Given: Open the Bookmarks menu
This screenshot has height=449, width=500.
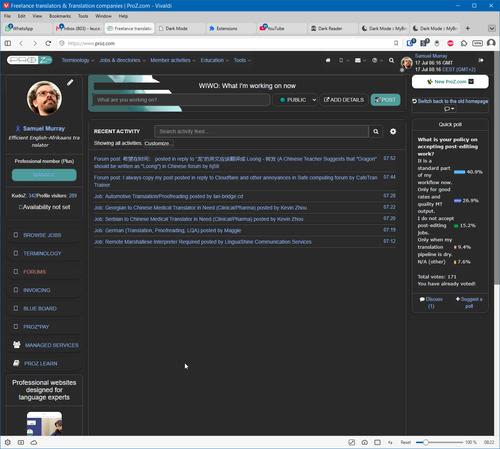Looking at the screenshot, I should click(60, 16).
